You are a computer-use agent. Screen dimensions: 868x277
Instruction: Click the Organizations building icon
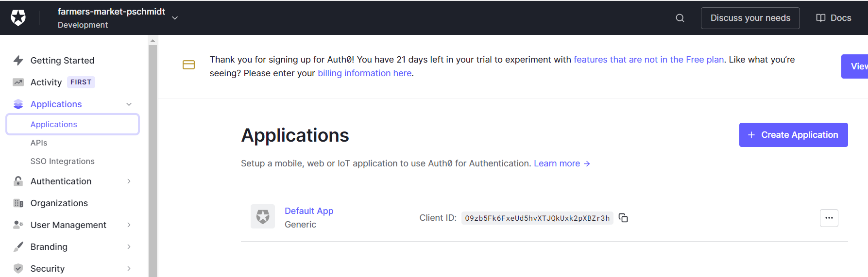[18, 203]
